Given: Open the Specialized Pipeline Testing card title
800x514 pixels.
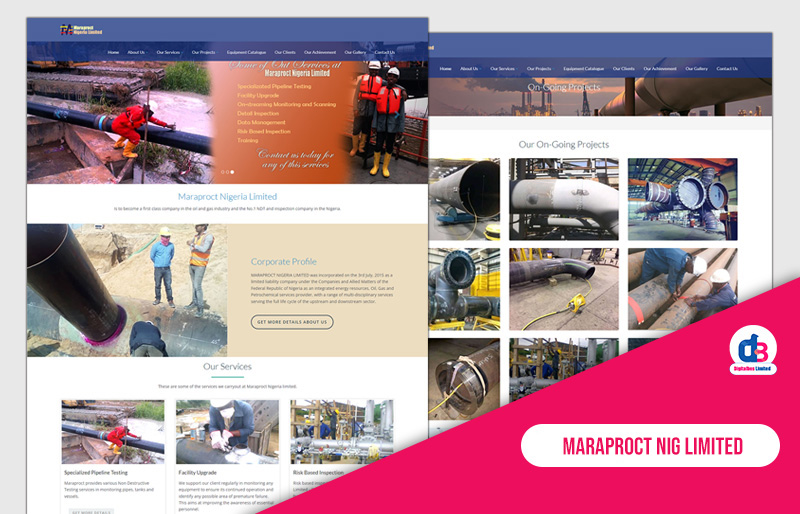Looking at the screenshot, I should [96, 473].
